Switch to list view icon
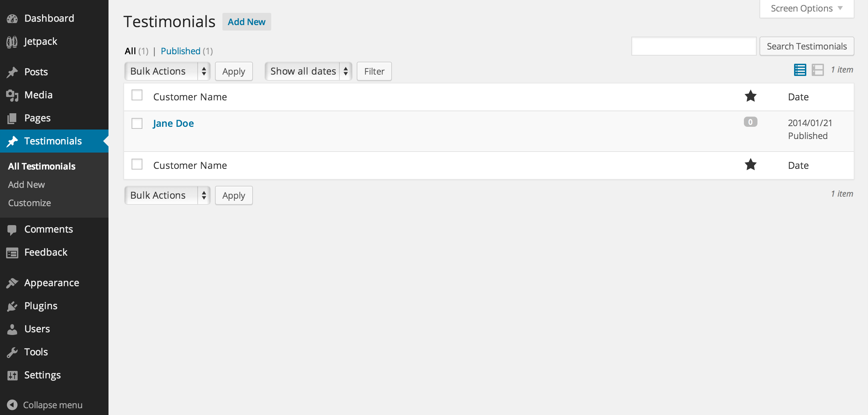Viewport: 868px width, 415px height. [x=800, y=70]
